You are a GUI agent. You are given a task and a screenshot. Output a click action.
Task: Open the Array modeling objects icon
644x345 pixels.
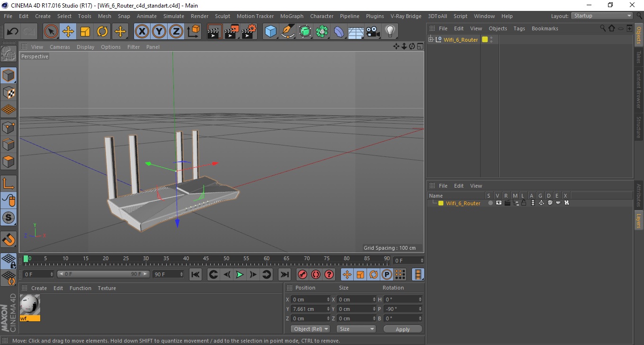pyautogui.click(x=322, y=32)
